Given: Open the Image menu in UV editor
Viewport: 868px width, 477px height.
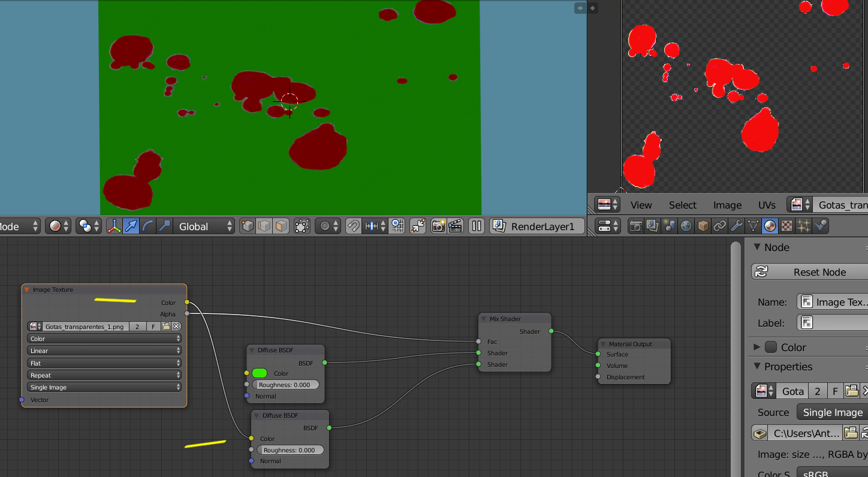Looking at the screenshot, I should (727, 205).
